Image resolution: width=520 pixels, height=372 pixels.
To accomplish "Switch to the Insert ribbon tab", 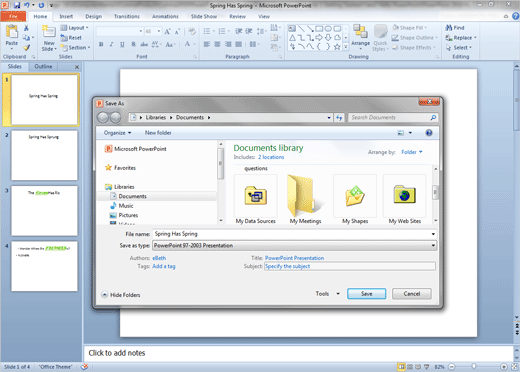I will click(66, 16).
